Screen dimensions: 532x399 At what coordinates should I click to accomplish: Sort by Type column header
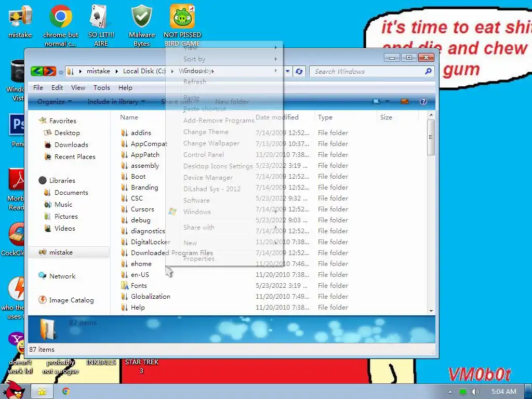point(325,117)
